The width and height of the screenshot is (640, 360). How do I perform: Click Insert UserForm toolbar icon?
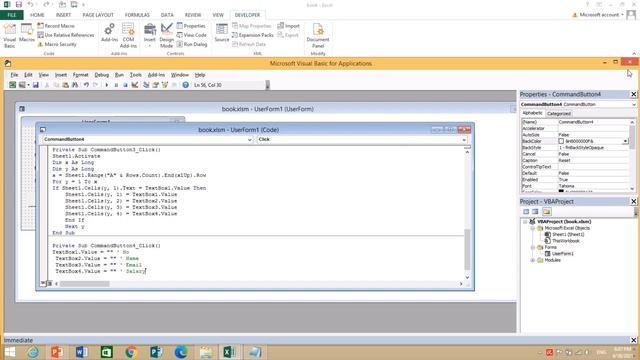[22, 85]
